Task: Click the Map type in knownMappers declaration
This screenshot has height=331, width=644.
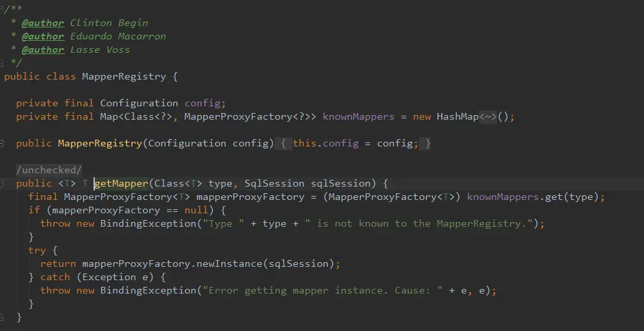Action: point(109,117)
